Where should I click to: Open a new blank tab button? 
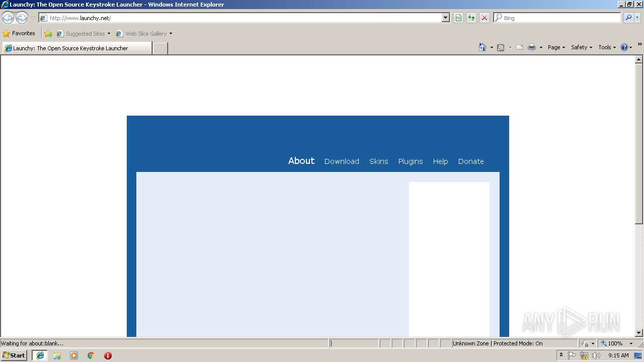coord(160,48)
